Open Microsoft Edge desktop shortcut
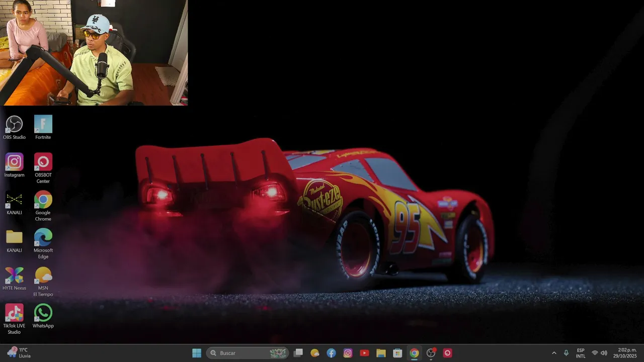 [x=43, y=243]
